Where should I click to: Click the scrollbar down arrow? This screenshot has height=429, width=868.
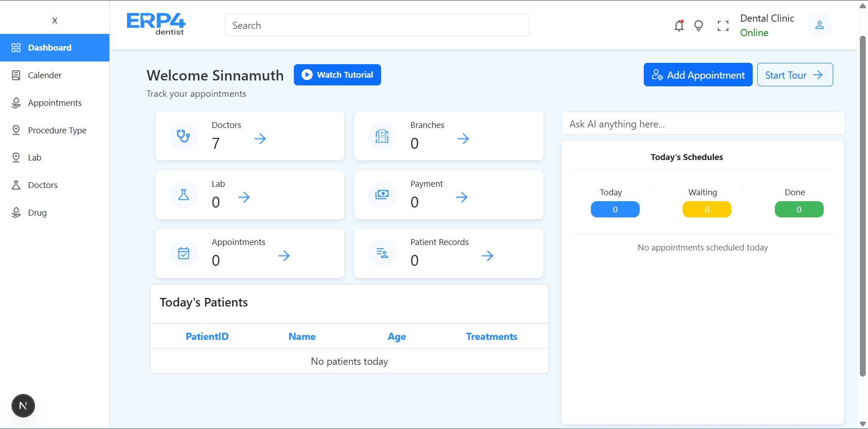(863, 424)
